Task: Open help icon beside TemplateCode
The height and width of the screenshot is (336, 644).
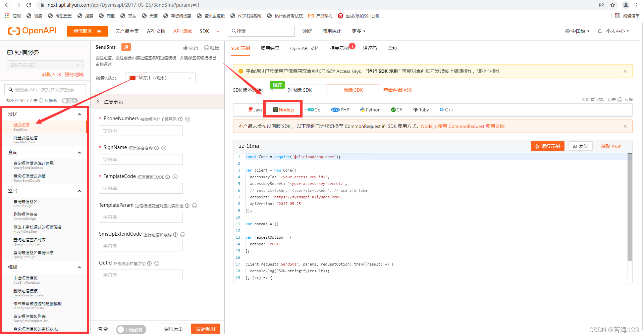Action: pyautogui.click(x=168, y=177)
